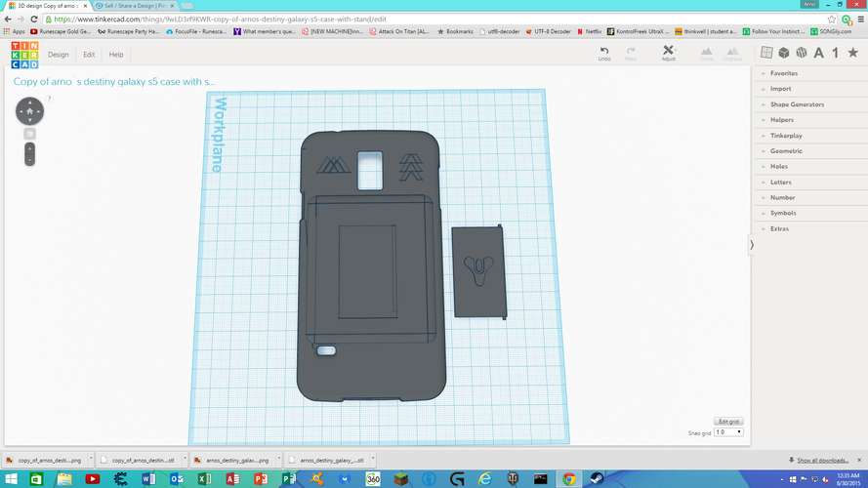The width and height of the screenshot is (868, 488).
Task: Reload the page
Action: point(34,20)
